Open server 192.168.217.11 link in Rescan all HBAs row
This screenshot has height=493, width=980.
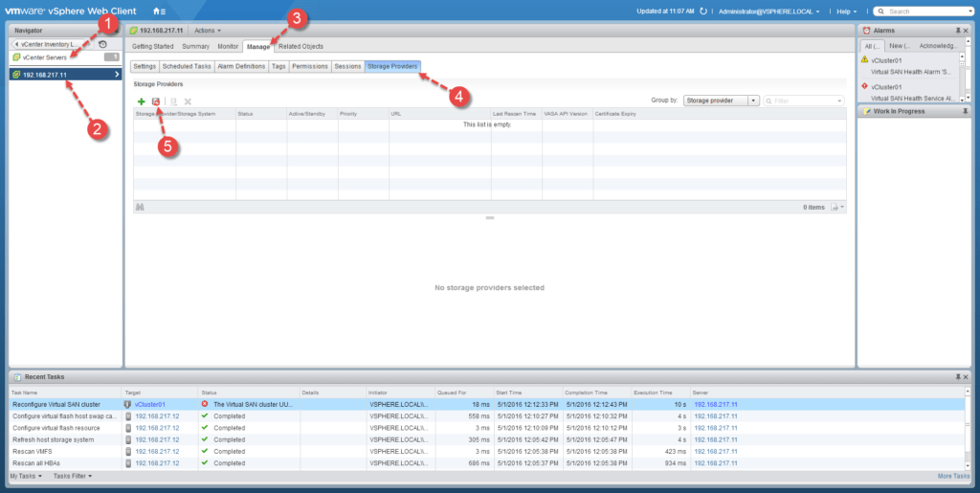click(716, 463)
